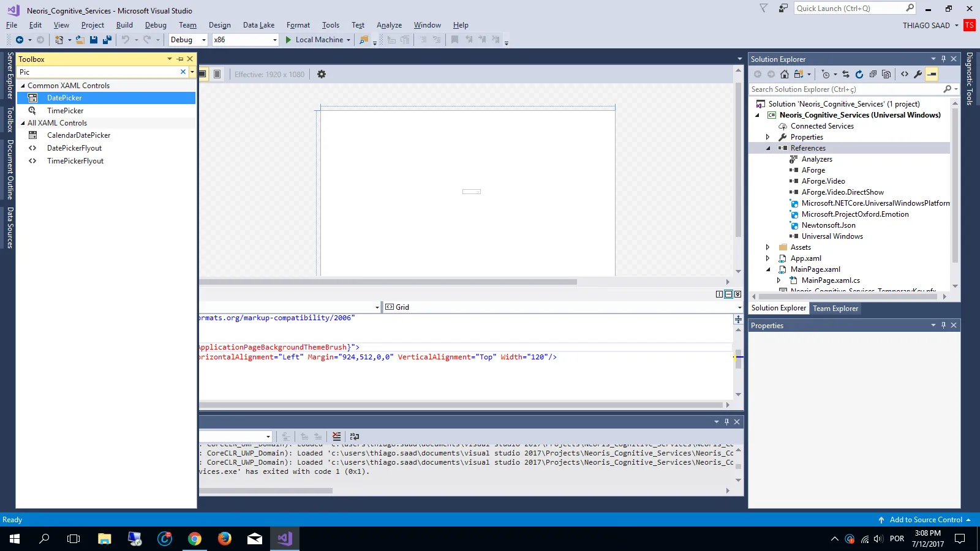Click Save All in the toolbar
980x551 pixels.
click(107, 40)
